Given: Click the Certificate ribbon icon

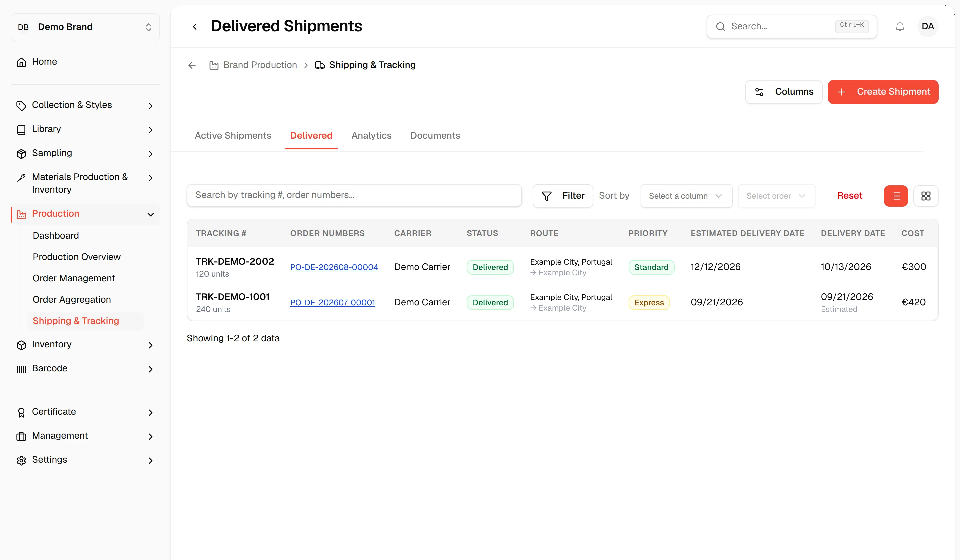Looking at the screenshot, I should (x=21, y=412).
